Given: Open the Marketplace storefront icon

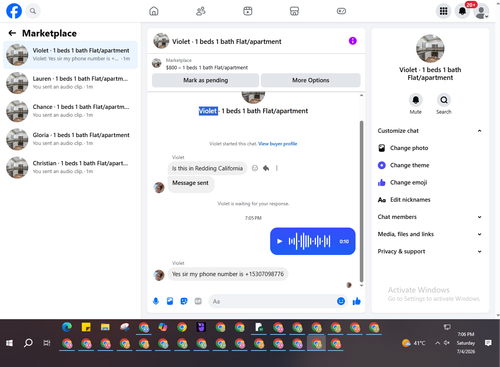Looking at the screenshot, I should [x=294, y=11].
